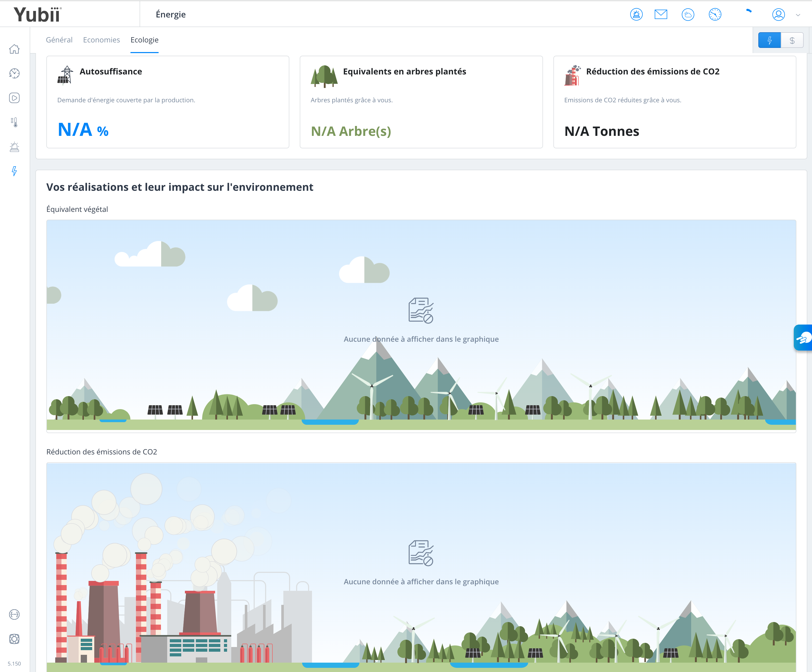The height and width of the screenshot is (672, 812).
Task: Open the alarm siren icon in sidebar
Action: (14, 147)
